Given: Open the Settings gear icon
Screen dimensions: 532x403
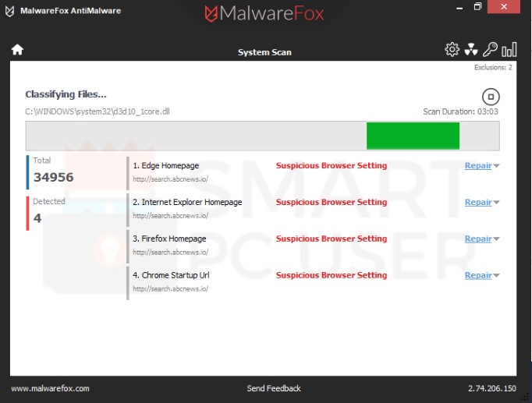Looking at the screenshot, I should [x=452, y=49].
